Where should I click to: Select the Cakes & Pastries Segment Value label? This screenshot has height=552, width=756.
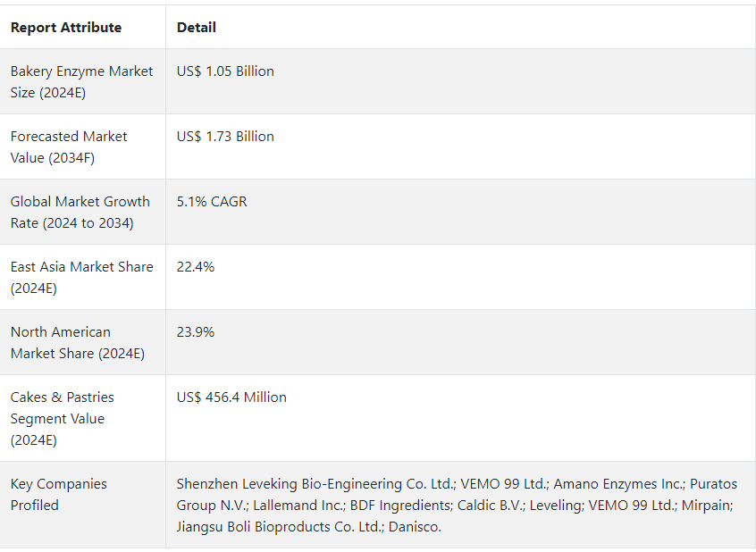point(62,418)
